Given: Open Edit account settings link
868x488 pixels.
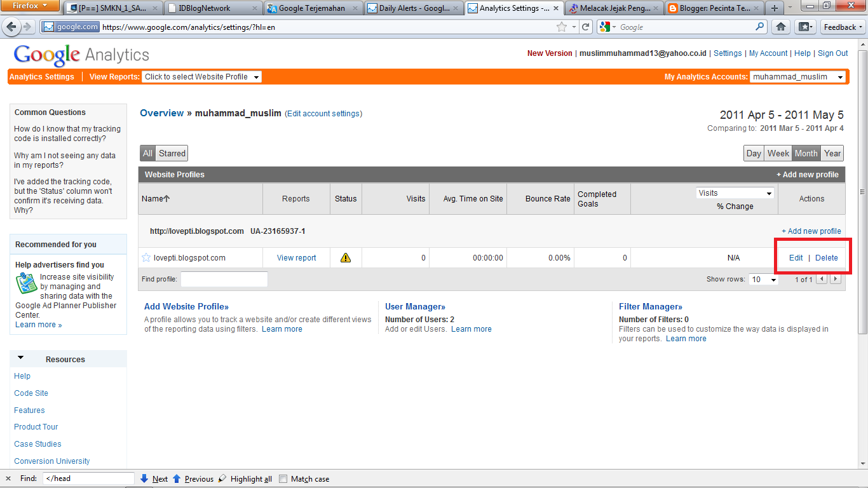Looking at the screenshot, I should point(323,114).
